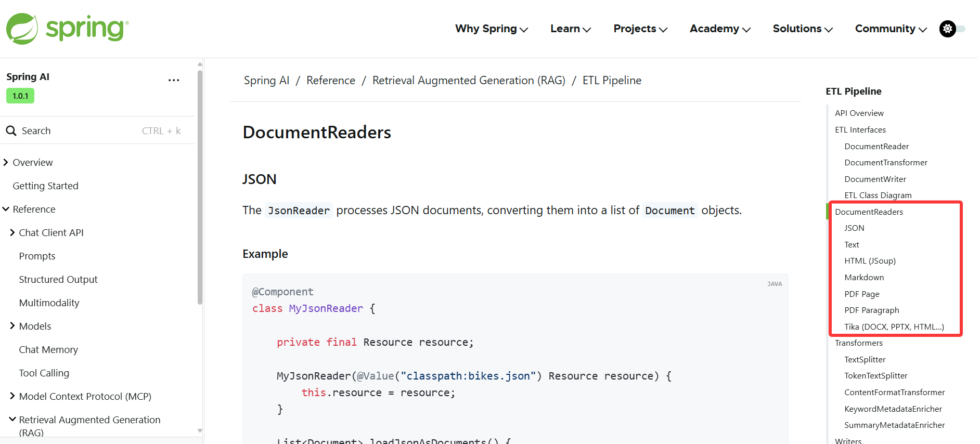
Task: Click the JsonReader inline code
Action: tap(299, 210)
